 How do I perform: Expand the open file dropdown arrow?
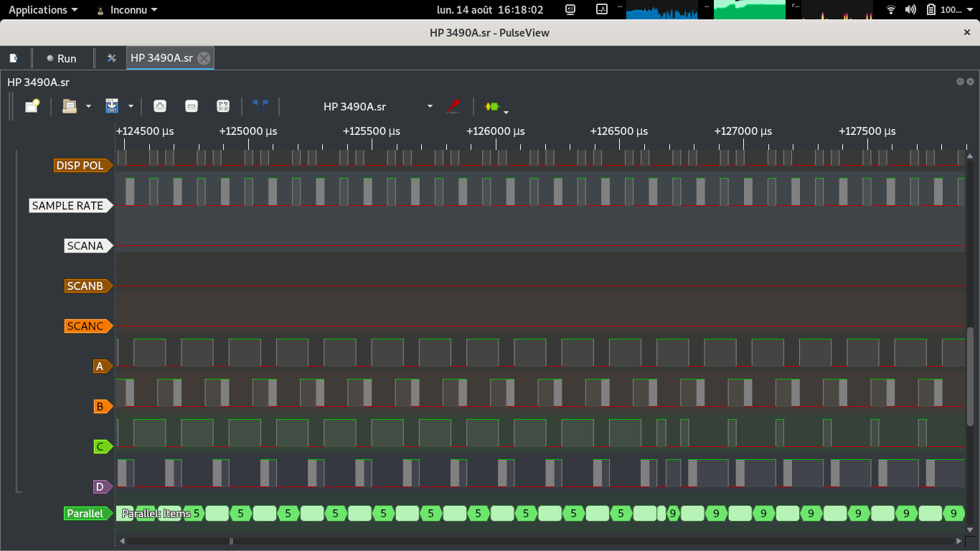pyautogui.click(x=88, y=106)
